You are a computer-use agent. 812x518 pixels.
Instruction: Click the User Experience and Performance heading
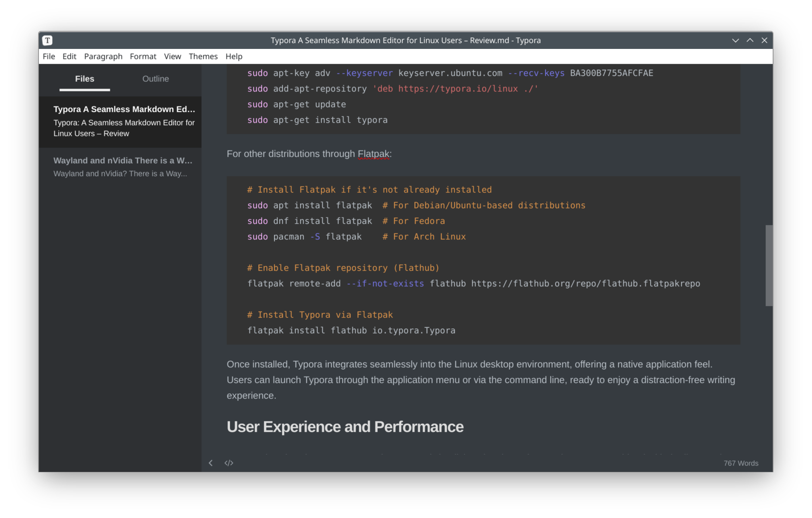[345, 427]
